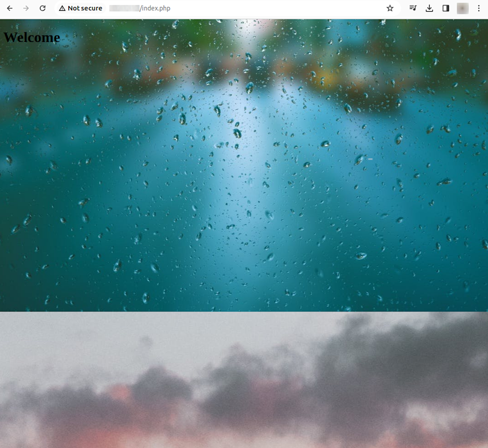Image resolution: width=488 pixels, height=448 pixels.
Task: View site info via Not secure label
Action: pos(85,8)
